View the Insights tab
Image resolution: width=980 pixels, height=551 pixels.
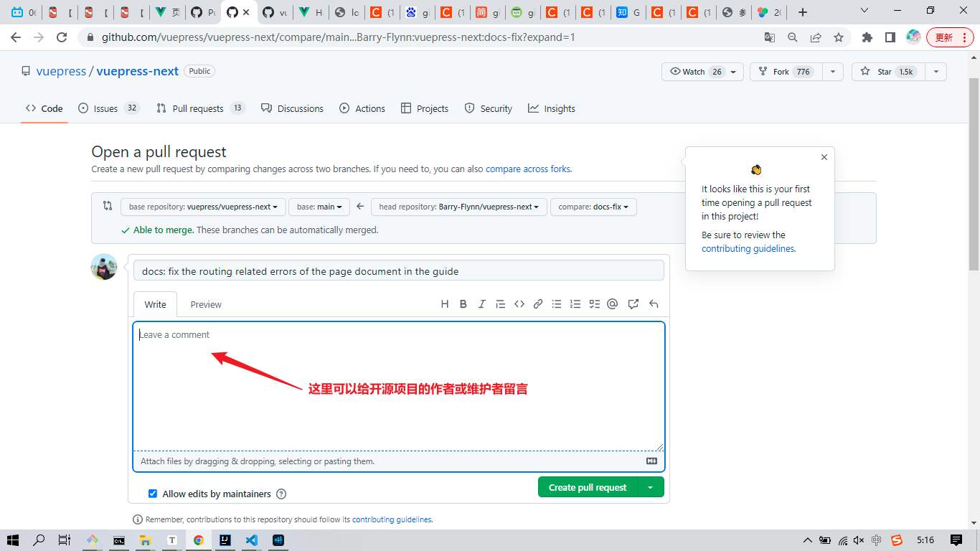(552, 108)
